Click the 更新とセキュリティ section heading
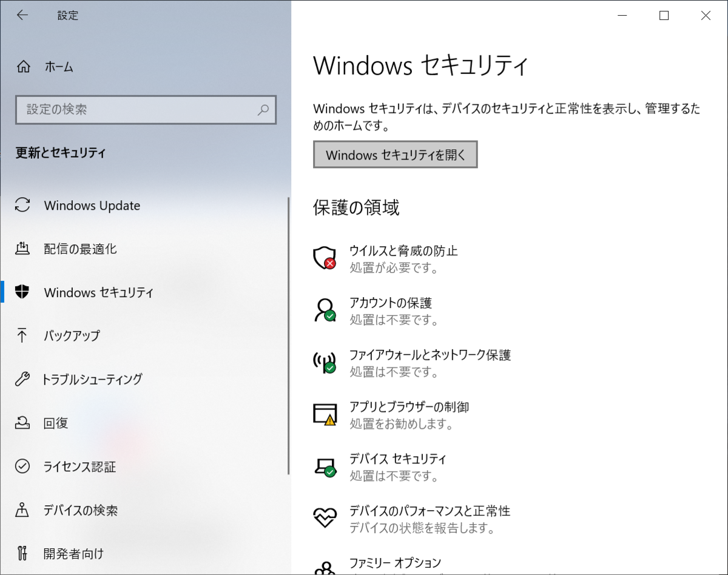Image resolution: width=728 pixels, height=575 pixels. (61, 153)
